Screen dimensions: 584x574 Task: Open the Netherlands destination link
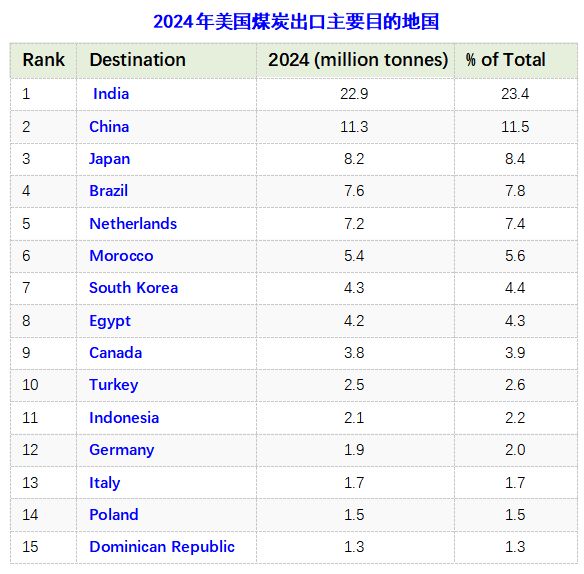click(133, 223)
